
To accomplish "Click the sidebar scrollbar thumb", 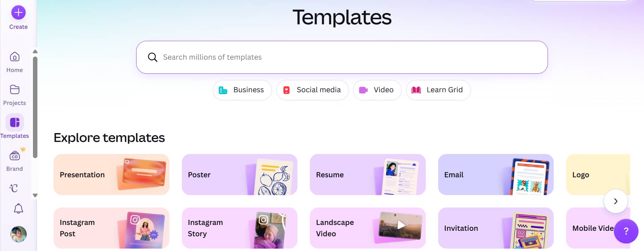I will point(35,107).
